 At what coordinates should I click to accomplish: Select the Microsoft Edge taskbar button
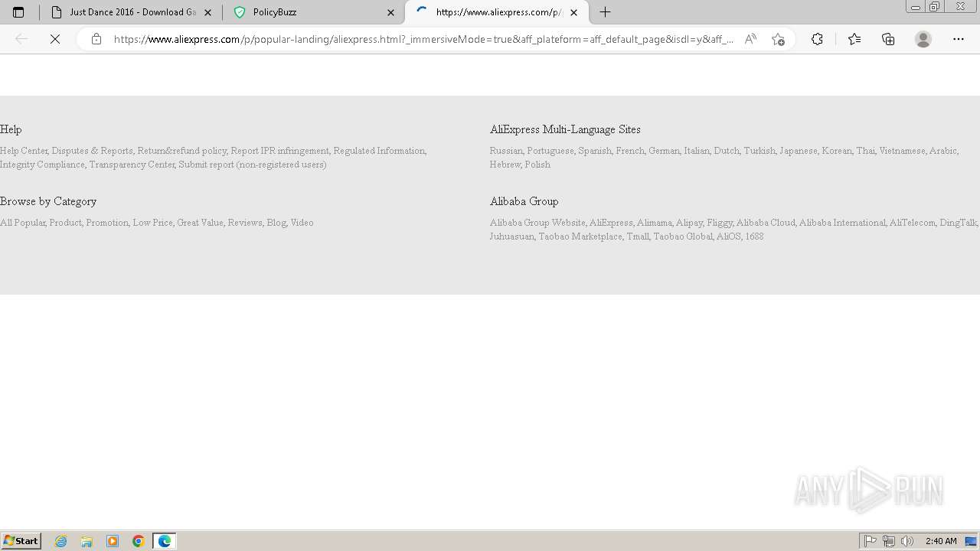(165, 541)
